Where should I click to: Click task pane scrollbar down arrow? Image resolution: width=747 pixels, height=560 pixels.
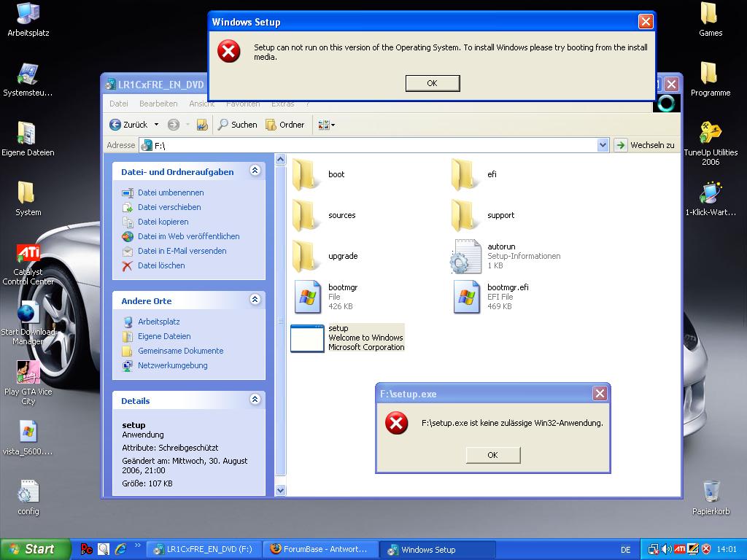[x=281, y=490]
